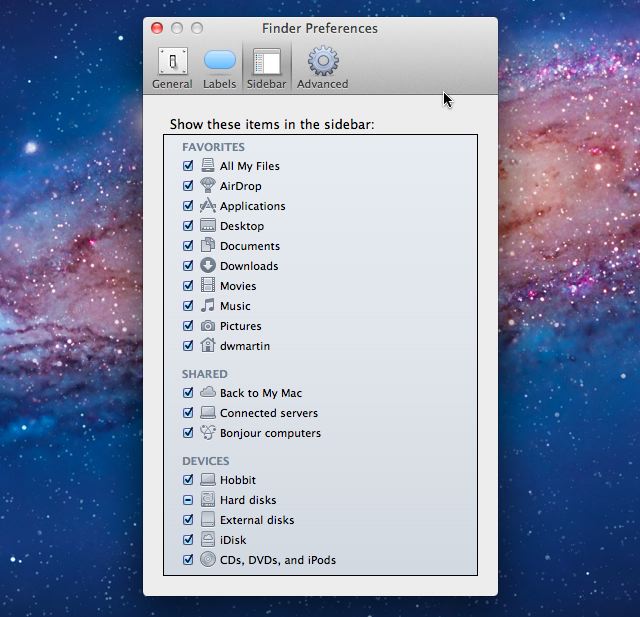The height and width of the screenshot is (617, 640).
Task: Uncheck the Connected servers checkbox
Action: click(188, 413)
